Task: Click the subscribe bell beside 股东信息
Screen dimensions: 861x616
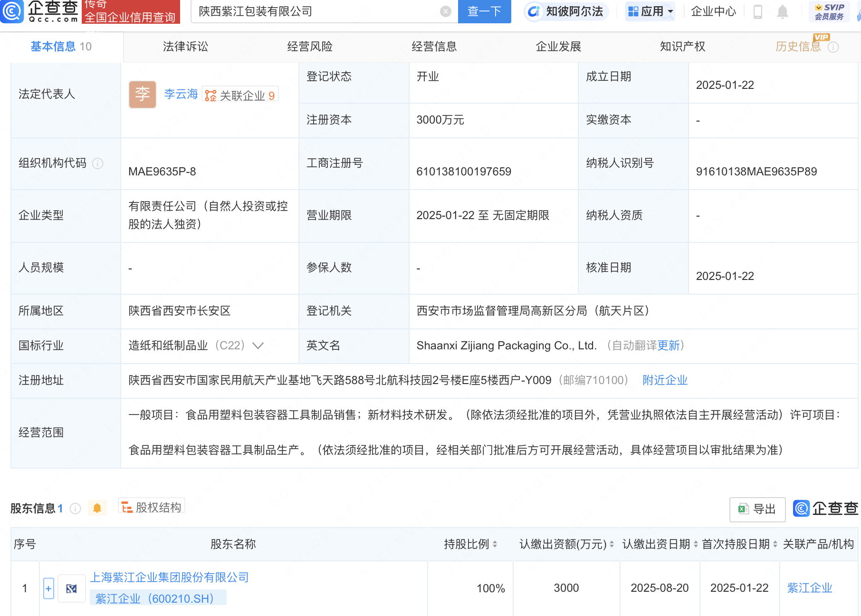Action: coord(98,508)
